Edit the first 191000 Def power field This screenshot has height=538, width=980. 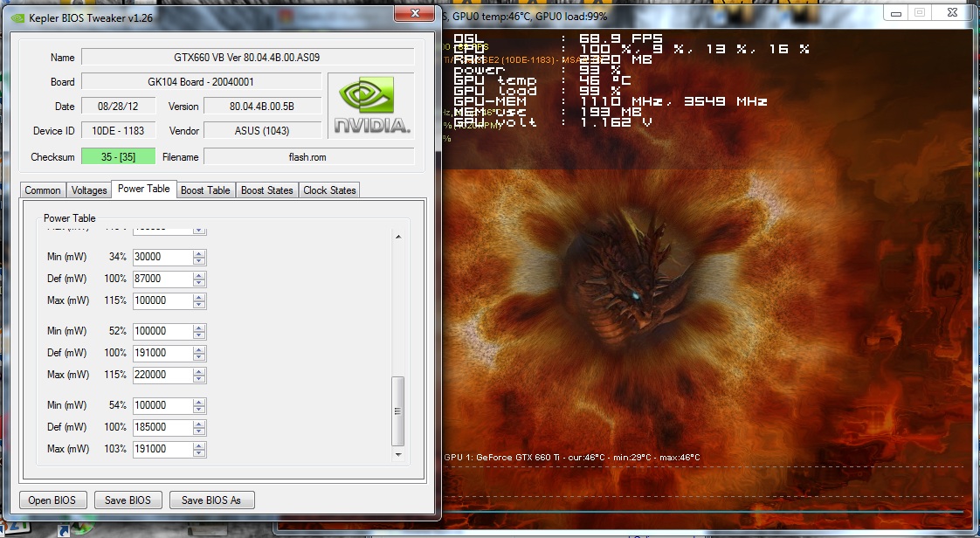[x=162, y=353]
